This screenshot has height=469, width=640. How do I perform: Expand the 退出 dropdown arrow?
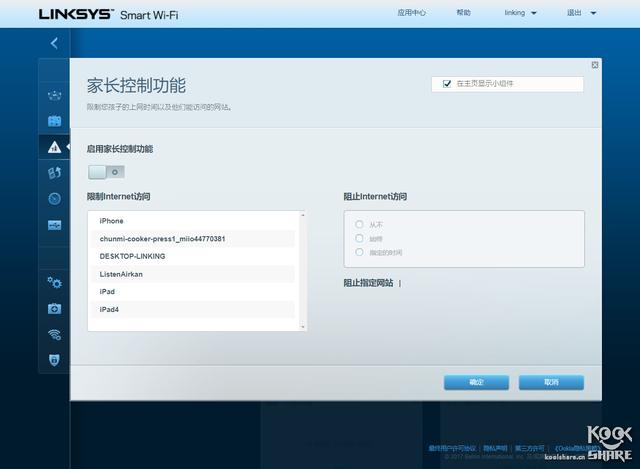click(x=592, y=13)
